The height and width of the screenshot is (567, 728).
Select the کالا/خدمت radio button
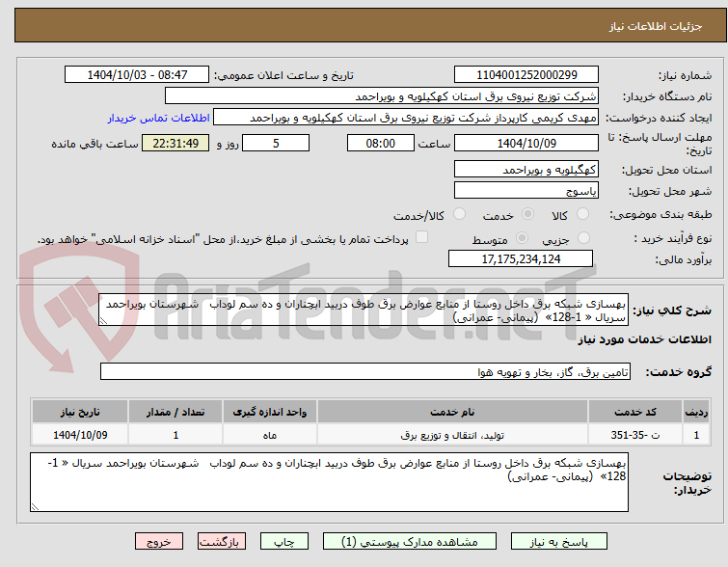[459, 214]
